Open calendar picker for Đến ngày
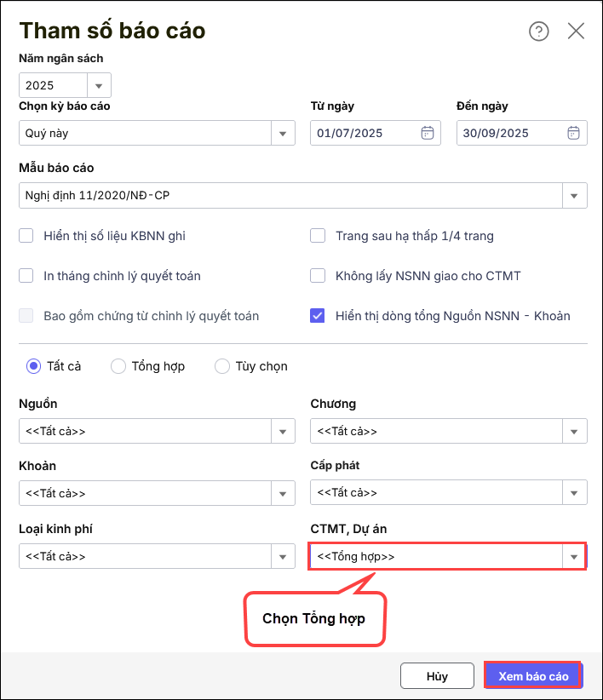The image size is (603, 700). coord(574,133)
